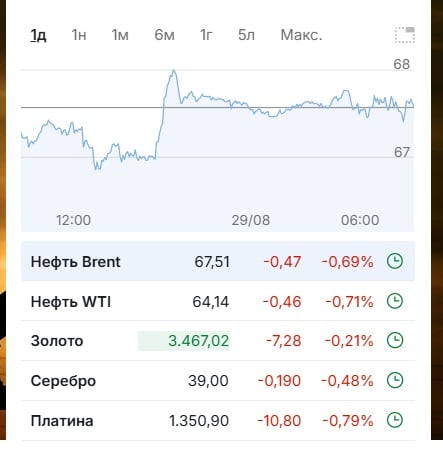Open the Серебро instrument
The width and height of the screenshot is (443, 451).
click(63, 381)
